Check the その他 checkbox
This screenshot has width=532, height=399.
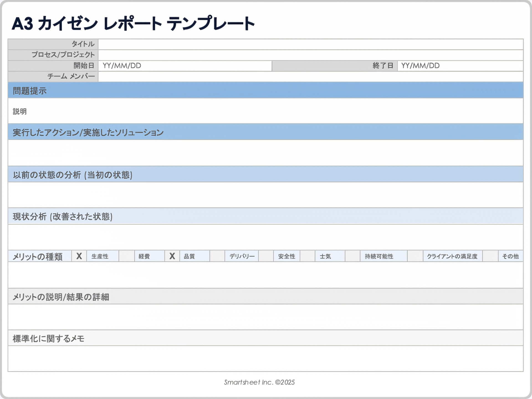point(490,256)
